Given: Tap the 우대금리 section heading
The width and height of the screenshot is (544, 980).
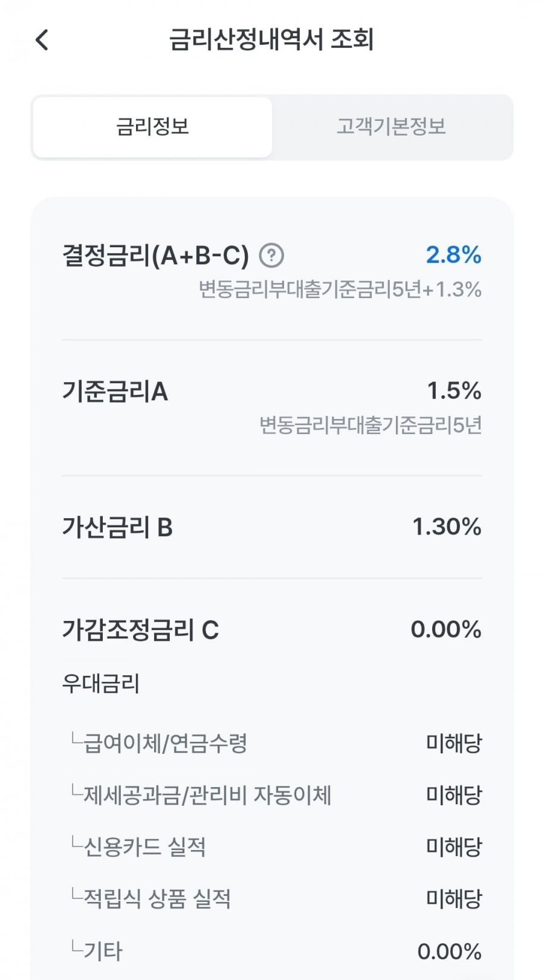Looking at the screenshot, I should [101, 684].
